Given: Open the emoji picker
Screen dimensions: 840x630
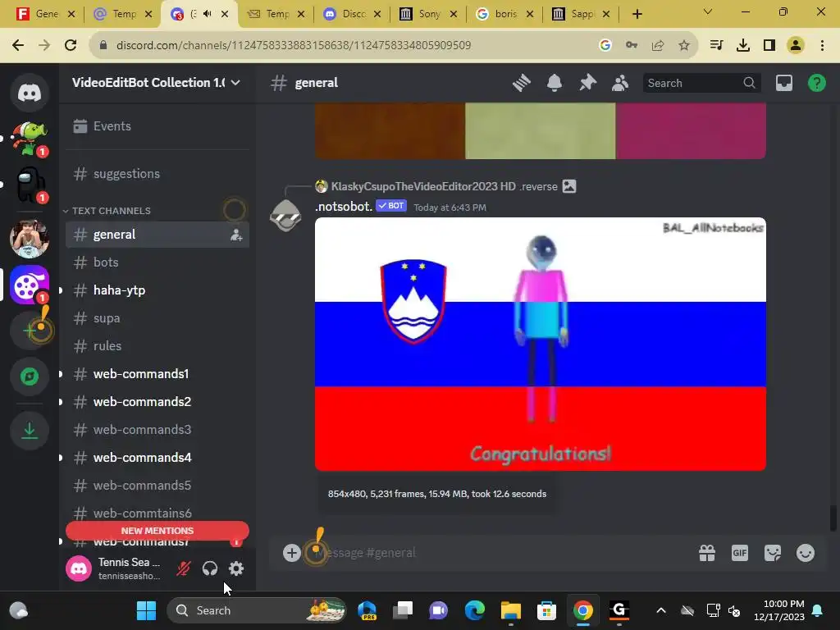Looking at the screenshot, I should click(806, 552).
